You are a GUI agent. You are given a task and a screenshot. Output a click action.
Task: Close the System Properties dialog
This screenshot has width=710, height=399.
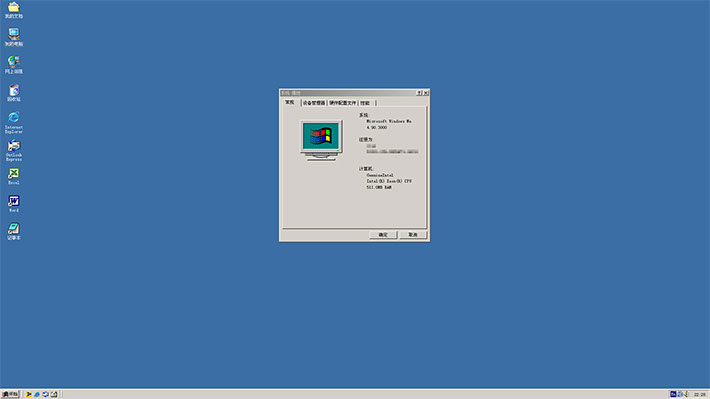point(426,93)
